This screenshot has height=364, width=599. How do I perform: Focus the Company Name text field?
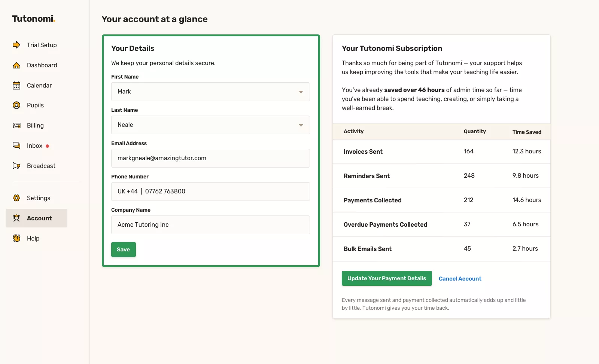(x=210, y=225)
